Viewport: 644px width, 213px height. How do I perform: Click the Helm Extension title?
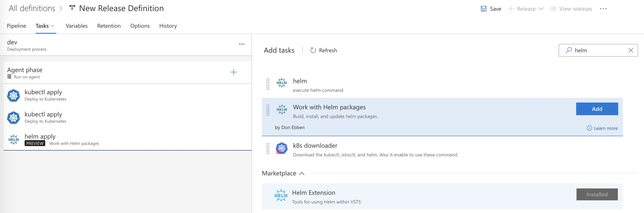pos(313,193)
